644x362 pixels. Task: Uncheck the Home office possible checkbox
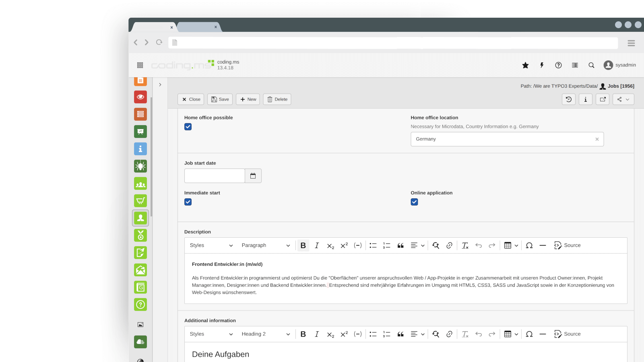click(x=188, y=127)
